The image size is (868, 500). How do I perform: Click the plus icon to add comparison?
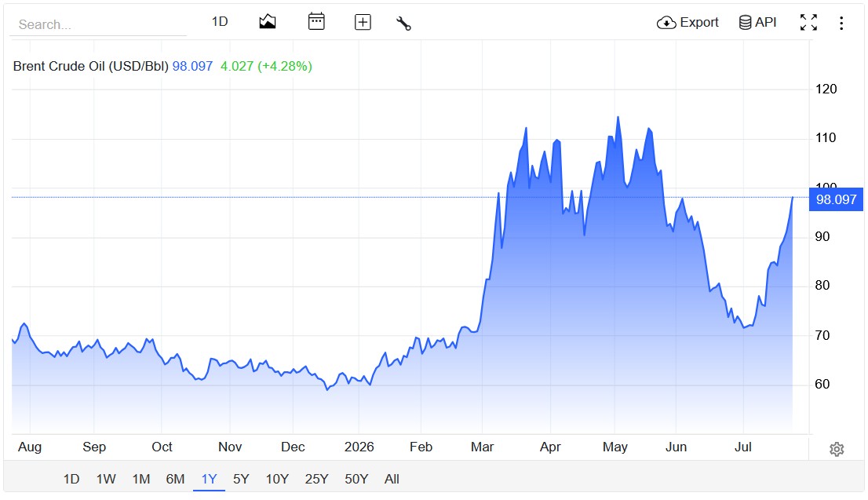[363, 22]
